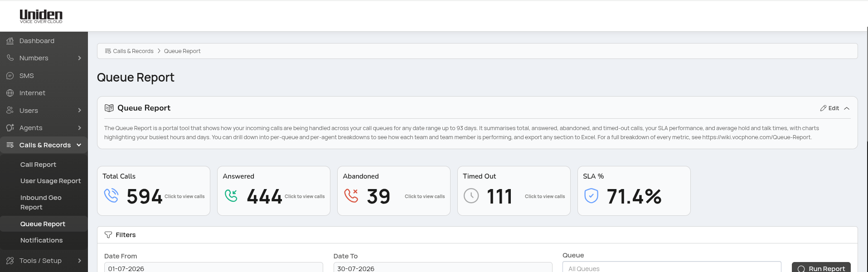Click the 594 Total Calls value
The image size is (868, 272).
point(145,196)
